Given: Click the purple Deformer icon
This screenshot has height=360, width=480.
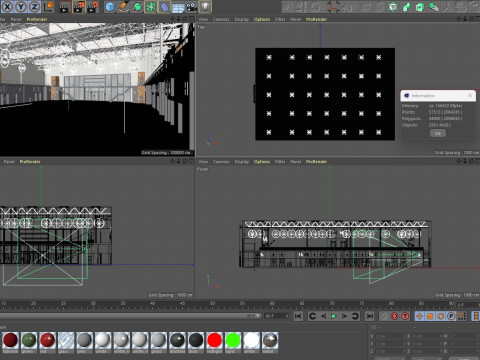Looking at the screenshot, I should (165, 7).
